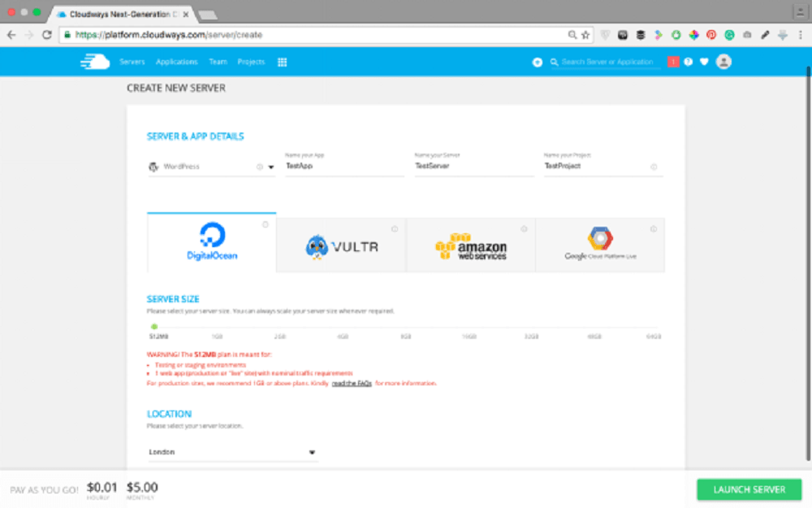The height and width of the screenshot is (508, 812).
Task: Click the plus add icon in header
Action: pos(538,63)
